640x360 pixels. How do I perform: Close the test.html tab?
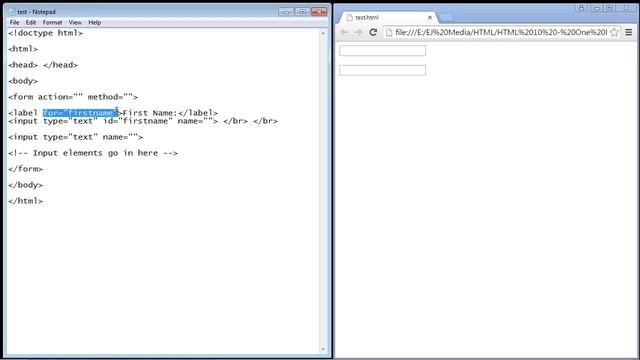[x=430, y=18]
